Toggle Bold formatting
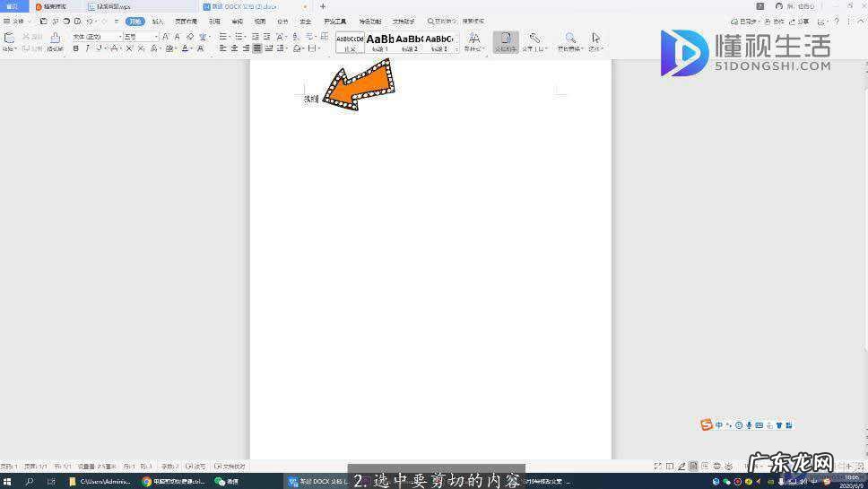Screen dimensions: 868x489 tap(75, 48)
